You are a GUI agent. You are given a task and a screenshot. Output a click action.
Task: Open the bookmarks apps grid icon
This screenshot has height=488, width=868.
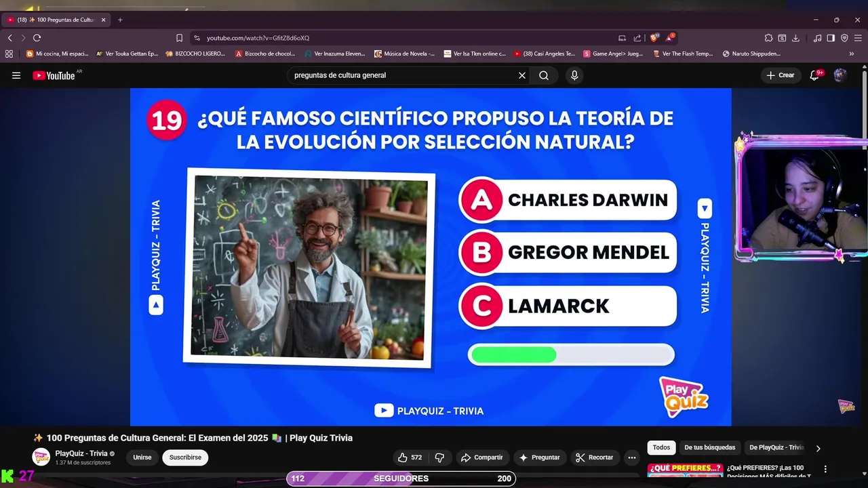(9, 54)
